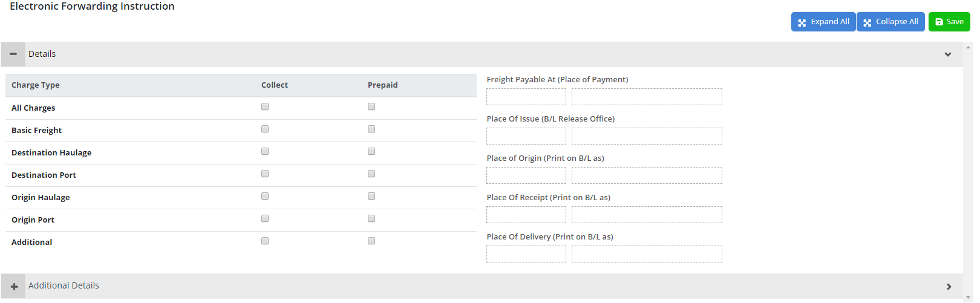Tick Collect for Destination Haulage

pos(265,152)
